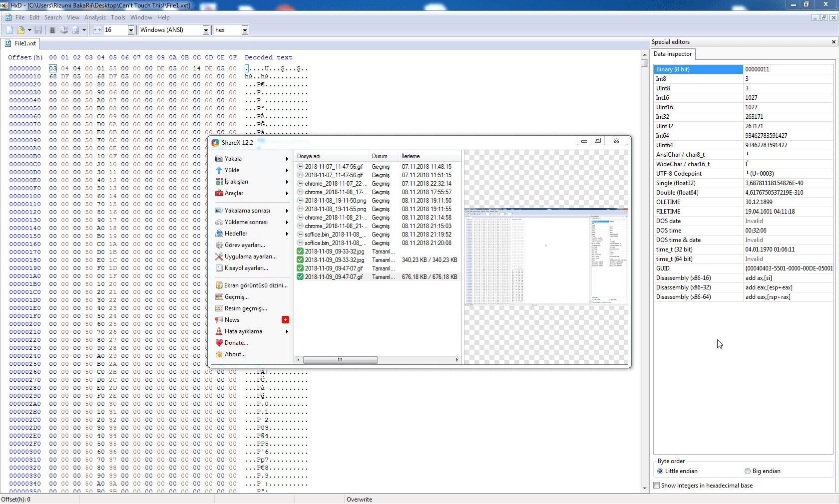Select the GUID row in Data inspector
Viewport: 839px width, 504px height.
tap(743, 268)
